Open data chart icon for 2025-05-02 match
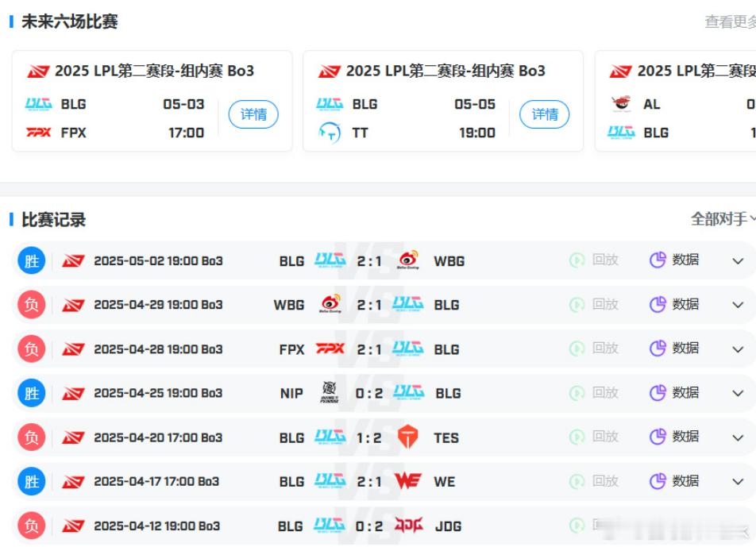Image resolution: width=756 pixels, height=547 pixels. pos(658,260)
